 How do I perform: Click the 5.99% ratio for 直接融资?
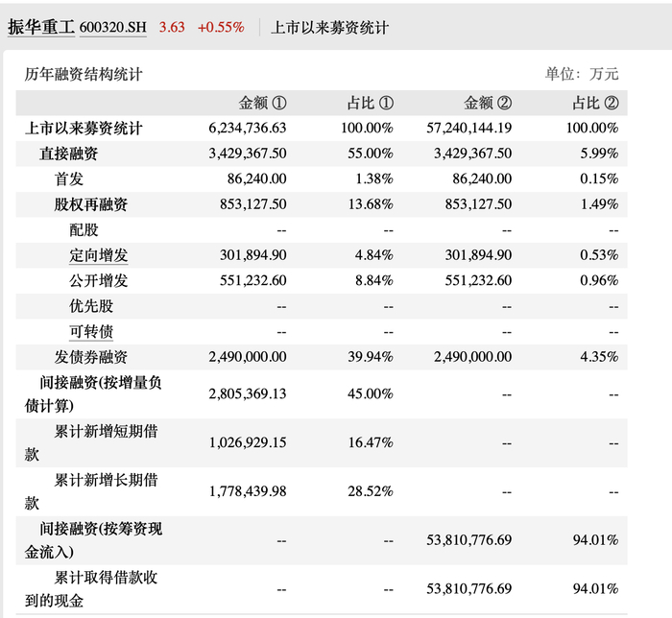point(599,154)
